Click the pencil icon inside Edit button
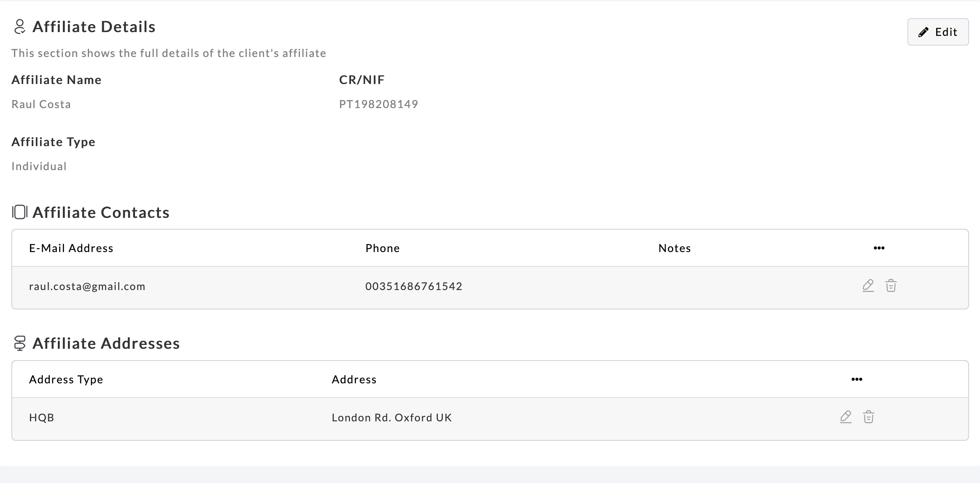The image size is (980, 483). (x=923, y=33)
